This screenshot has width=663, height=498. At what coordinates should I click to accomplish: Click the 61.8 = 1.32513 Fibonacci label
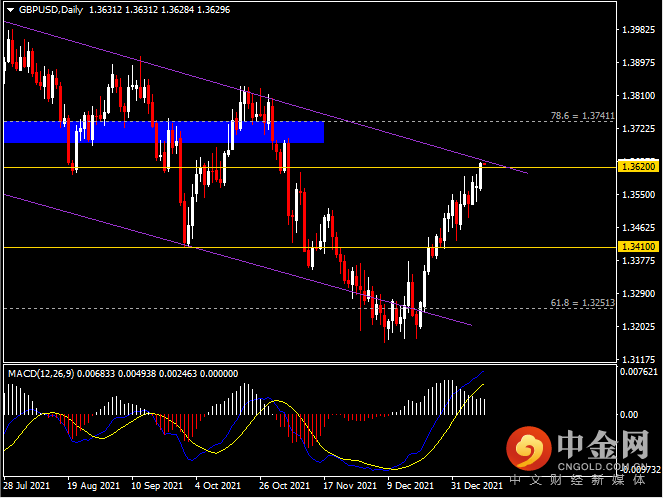[582, 303]
